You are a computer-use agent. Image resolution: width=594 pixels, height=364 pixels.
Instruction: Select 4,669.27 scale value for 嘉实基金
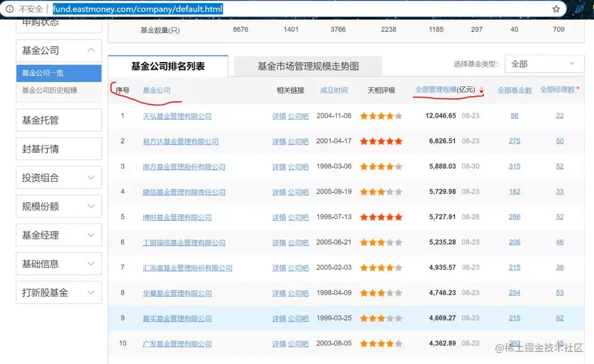pos(442,318)
